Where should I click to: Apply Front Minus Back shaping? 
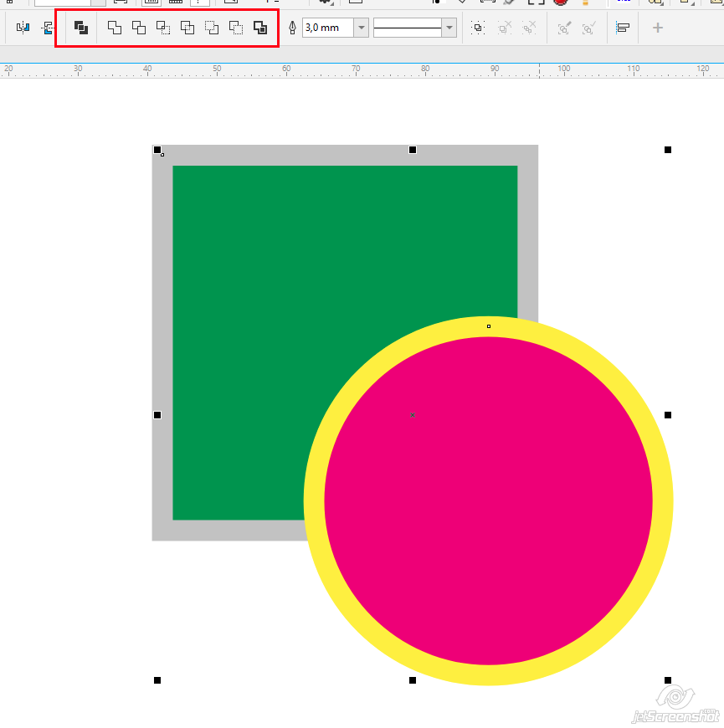[x=212, y=28]
